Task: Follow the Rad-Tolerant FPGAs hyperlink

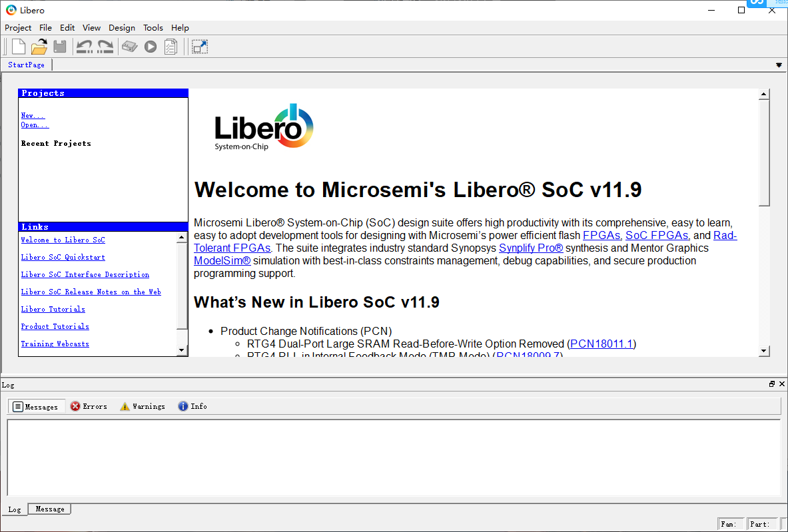Action: pyautogui.click(x=232, y=248)
